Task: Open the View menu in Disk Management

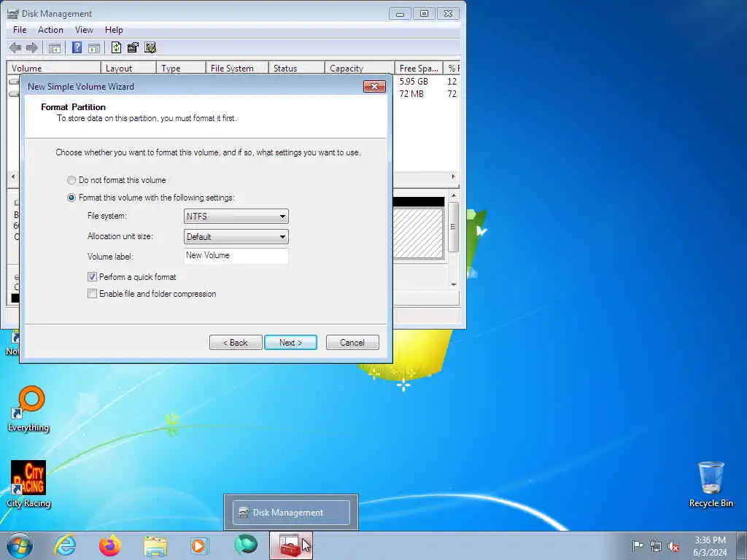Action: [84, 30]
